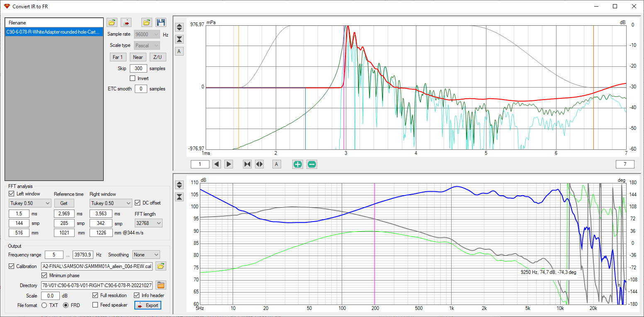Toggle the Left window checkbox
The height and width of the screenshot is (317, 644).
[x=11, y=194]
